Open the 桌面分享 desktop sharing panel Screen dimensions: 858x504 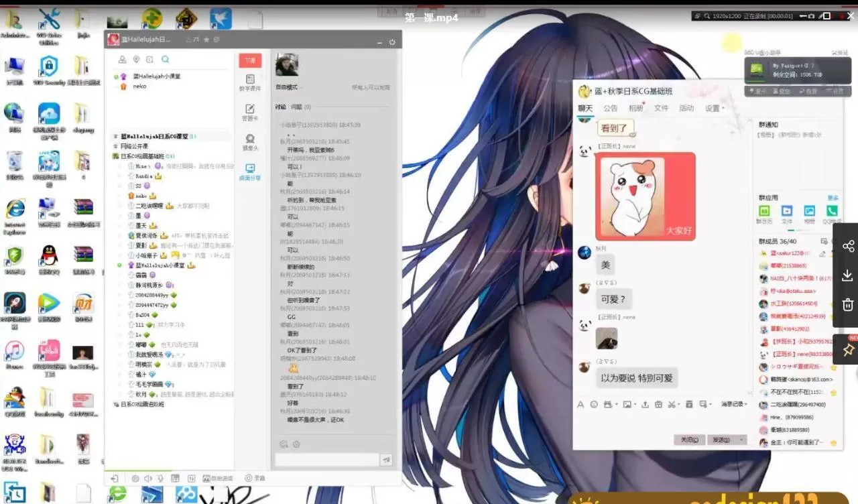pos(251,168)
